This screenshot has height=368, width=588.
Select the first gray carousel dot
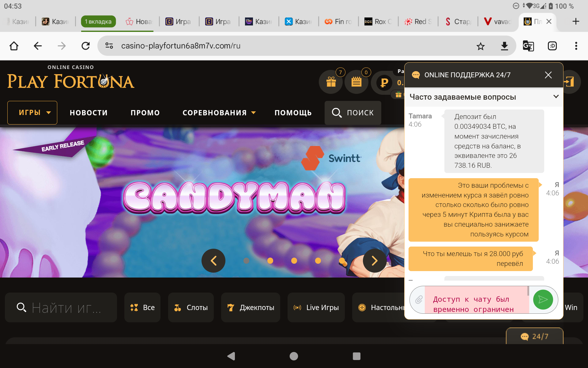pyautogui.click(x=246, y=261)
